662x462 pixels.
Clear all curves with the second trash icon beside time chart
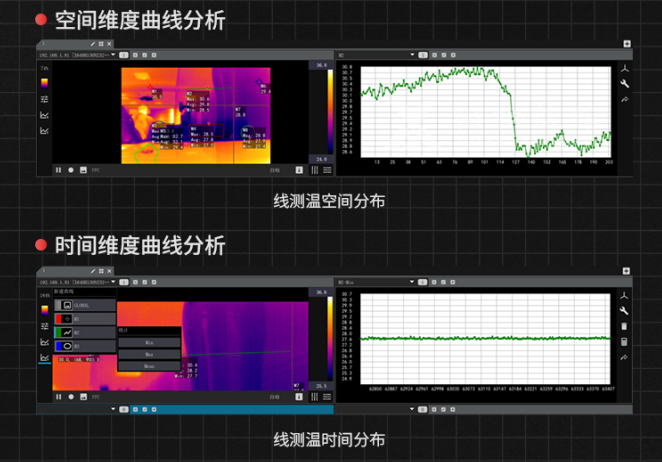click(624, 342)
